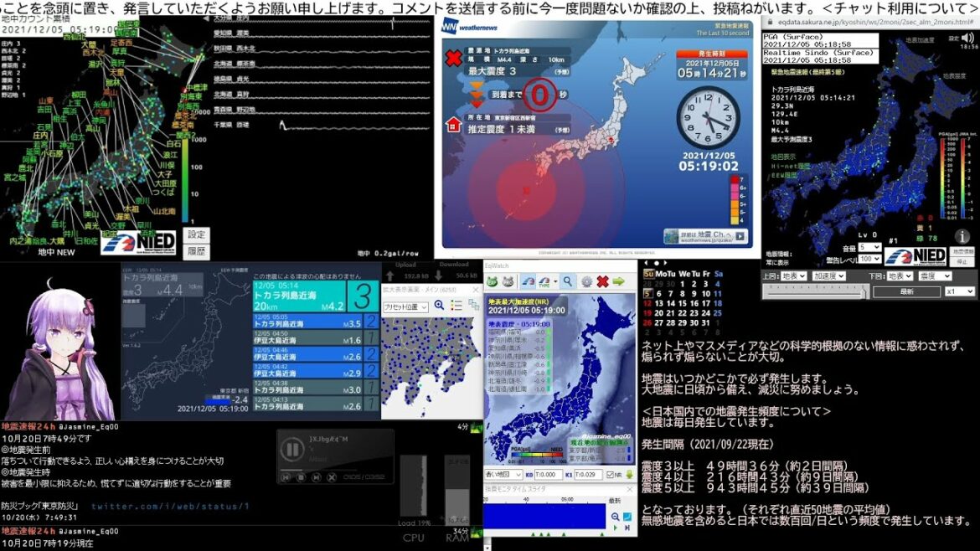This screenshot has width=980, height=551.
Task: Click the cat face icon in EqWatch toolbar
Action: (x=493, y=281)
